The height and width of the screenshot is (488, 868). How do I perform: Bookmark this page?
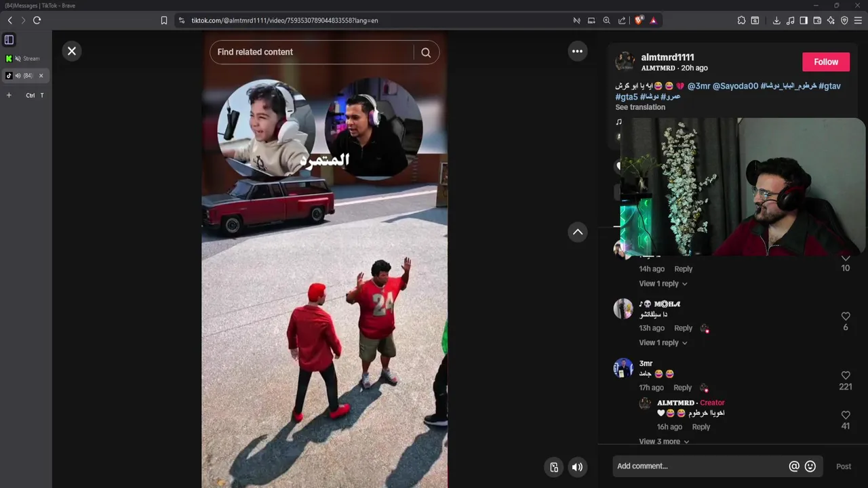click(x=163, y=20)
